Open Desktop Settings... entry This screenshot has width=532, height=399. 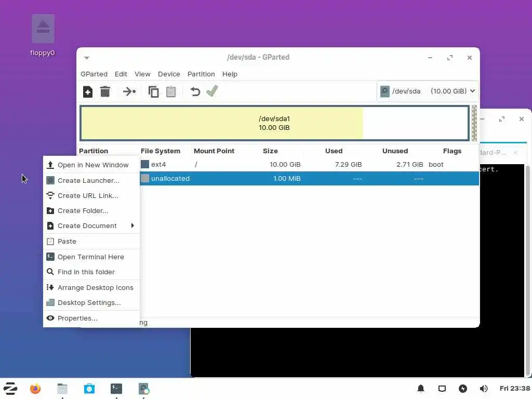click(91, 303)
